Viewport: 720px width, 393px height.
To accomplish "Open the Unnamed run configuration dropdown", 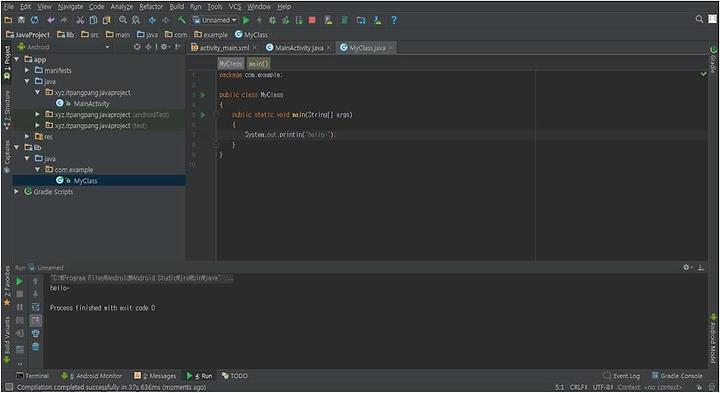I will (x=214, y=20).
